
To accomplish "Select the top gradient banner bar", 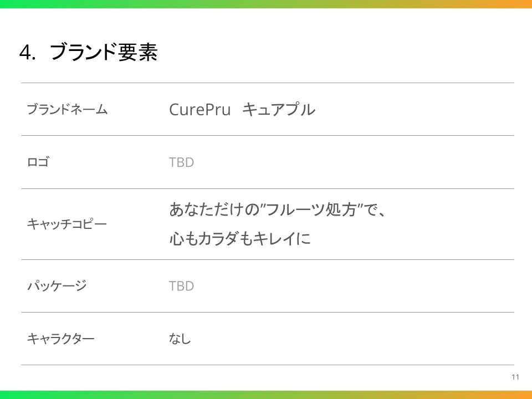I will pos(266,4).
